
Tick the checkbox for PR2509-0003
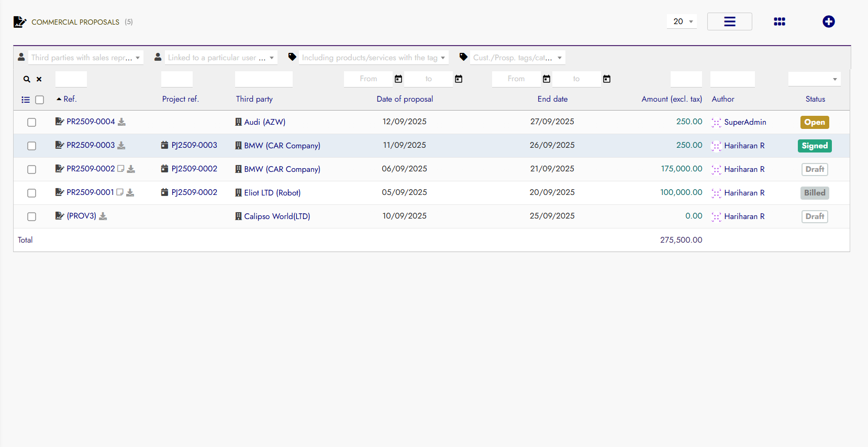coord(32,146)
